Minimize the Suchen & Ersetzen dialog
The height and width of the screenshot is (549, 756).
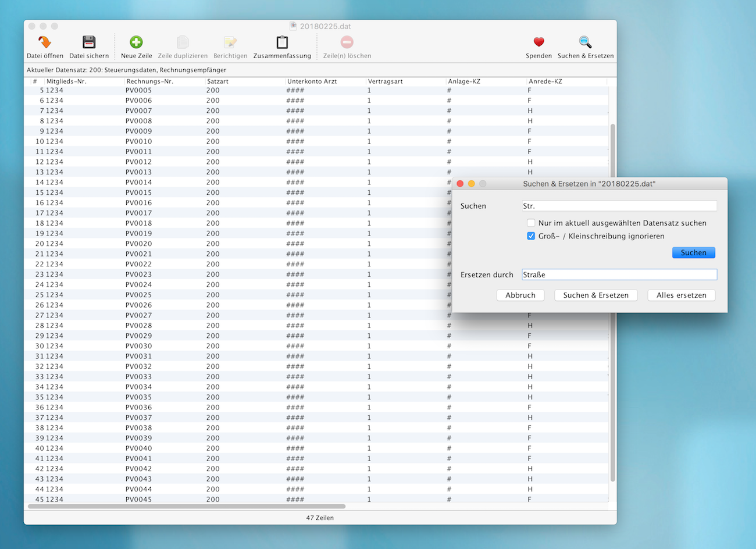[472, 184]
